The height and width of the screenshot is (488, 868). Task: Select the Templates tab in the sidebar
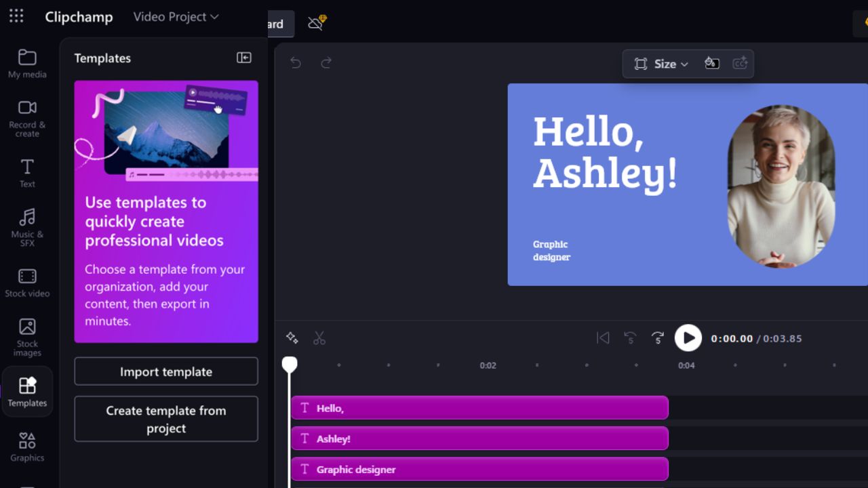27,391
